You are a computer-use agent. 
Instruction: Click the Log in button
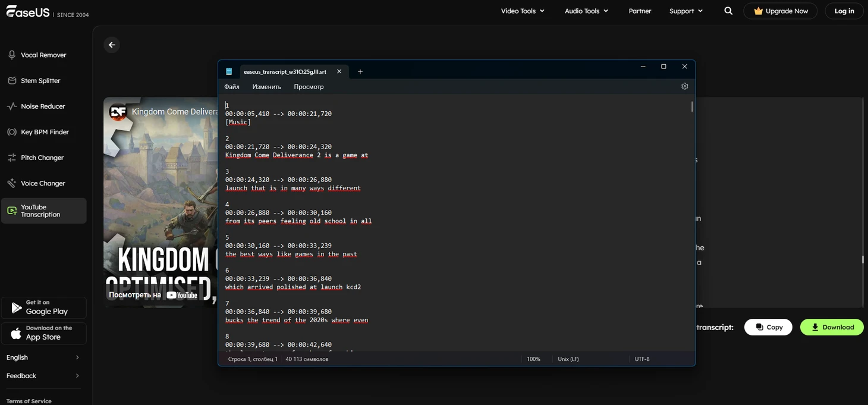(844, 11)
